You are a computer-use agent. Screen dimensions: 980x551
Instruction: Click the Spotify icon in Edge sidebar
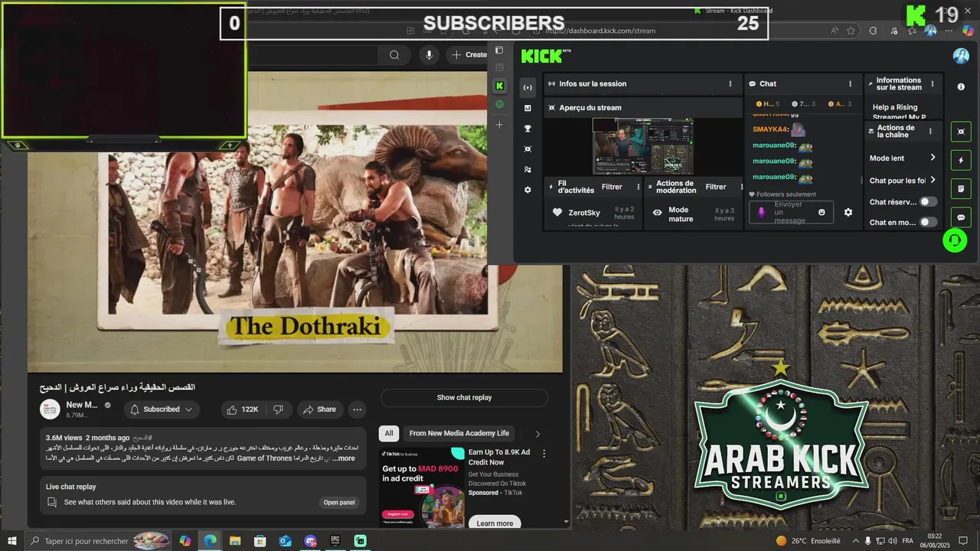click(x=499, y=104)
